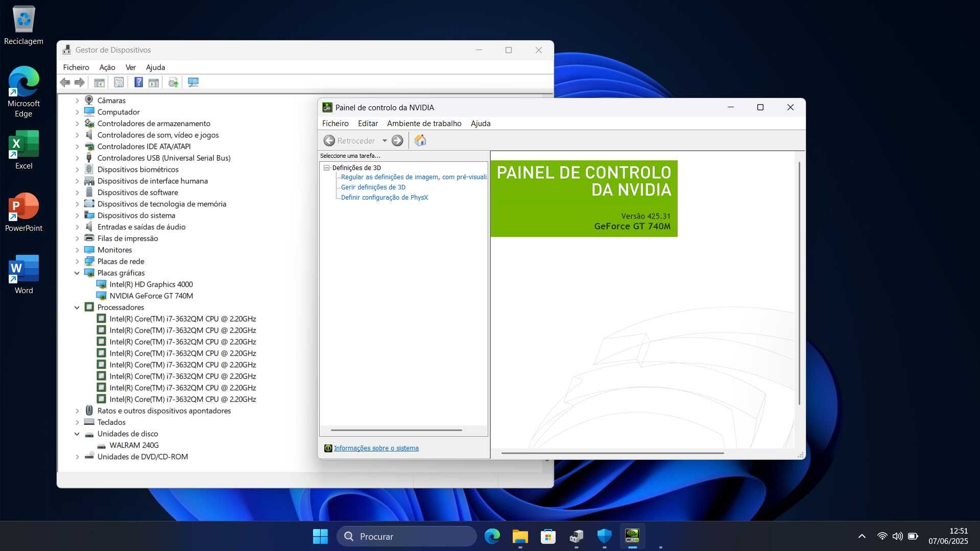Open File Explorer from the taskbar
Image resolution: width=980 pixels, height=551 pixels.
coord(520,536)
